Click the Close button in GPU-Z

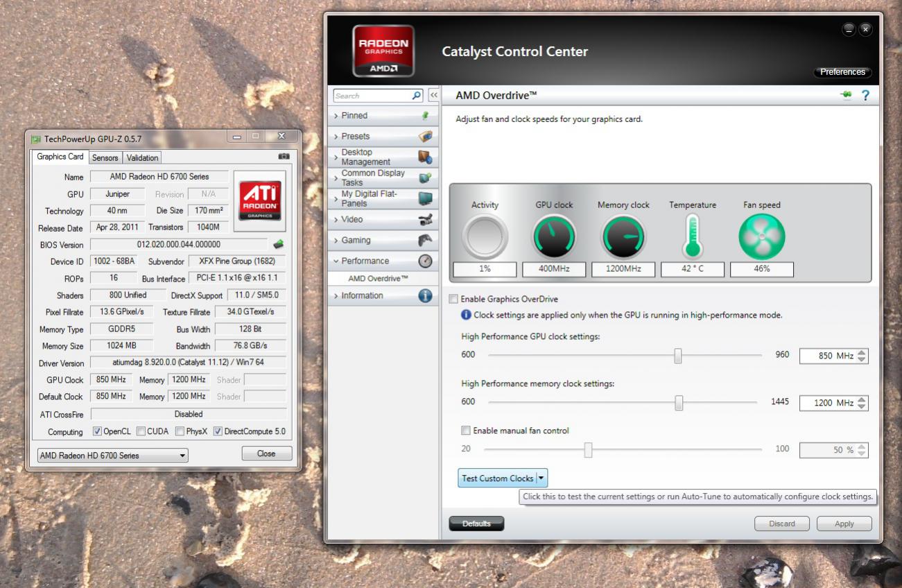[x=266, y=453]
